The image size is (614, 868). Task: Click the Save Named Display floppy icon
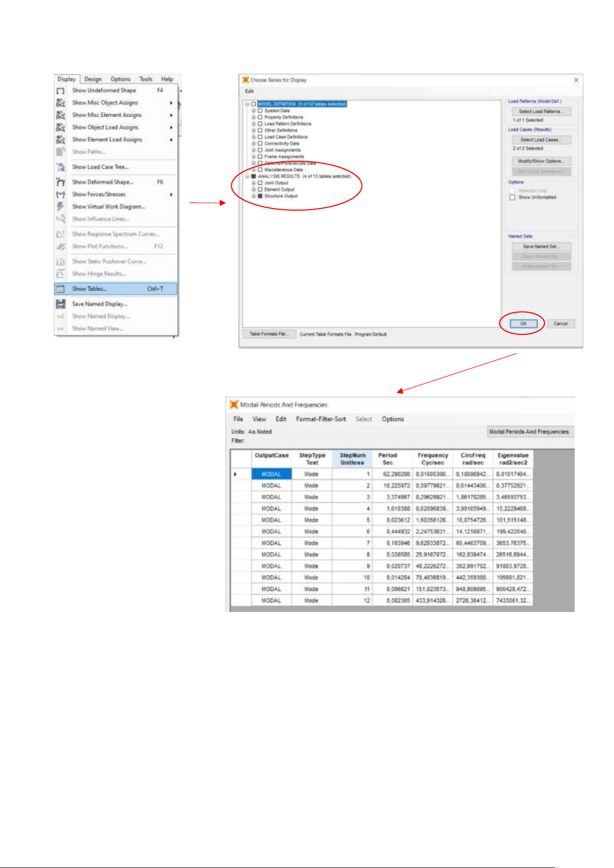tap(60, 304)
